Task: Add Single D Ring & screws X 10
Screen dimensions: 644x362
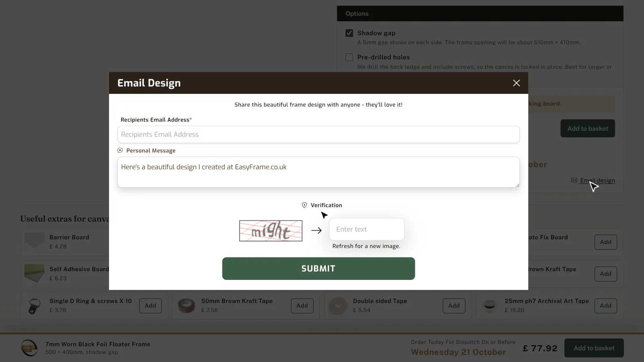Action: click(151, 306)
